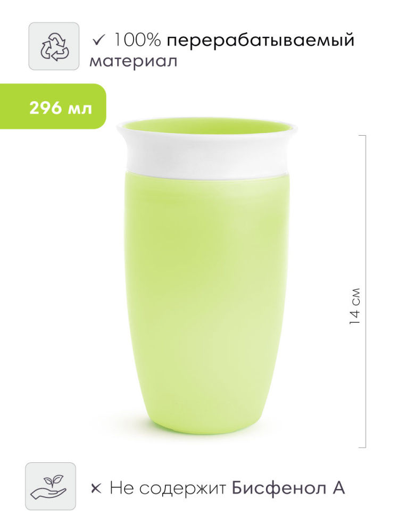Click the Не содержит text
Viewport: 399px width, 532px height.
tap(168, 489)
